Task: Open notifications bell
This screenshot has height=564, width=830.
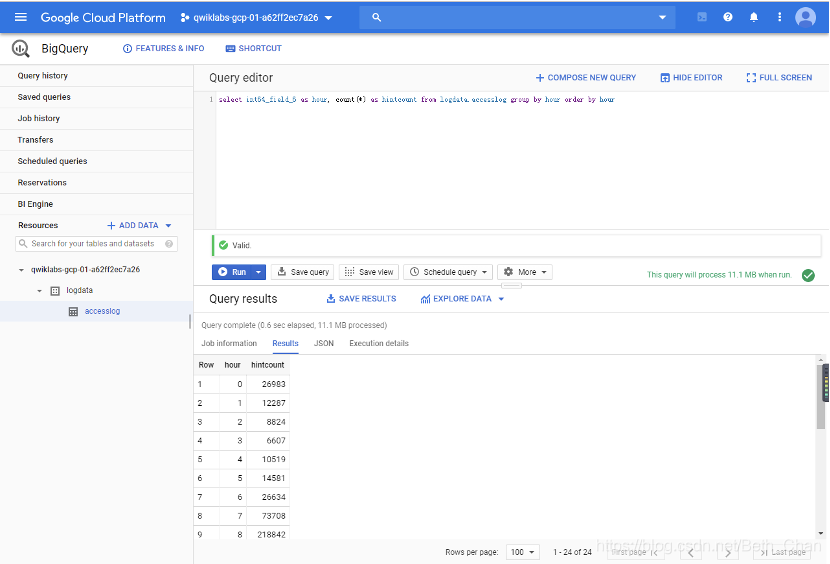Action: click(754, 17)
